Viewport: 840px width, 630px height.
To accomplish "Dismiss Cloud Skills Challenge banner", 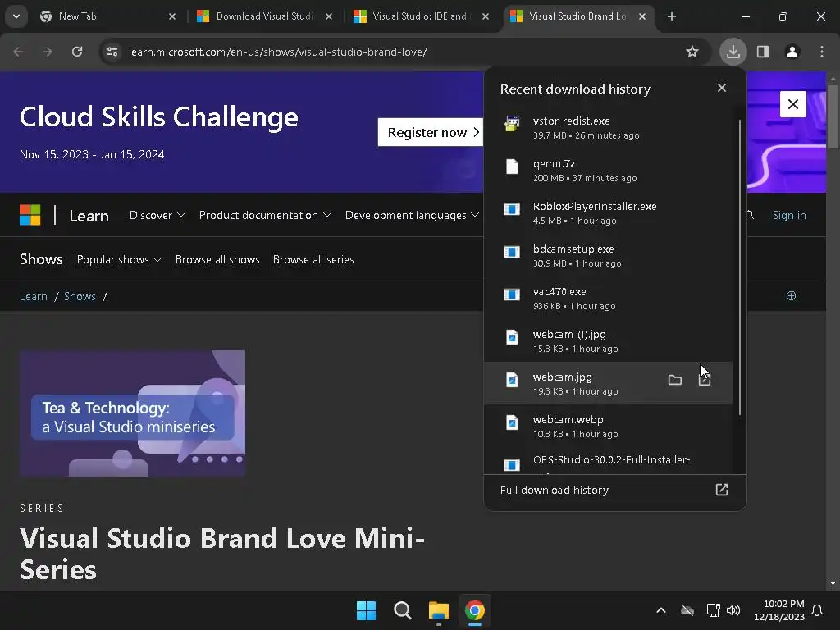I will (x=793, y=104).
